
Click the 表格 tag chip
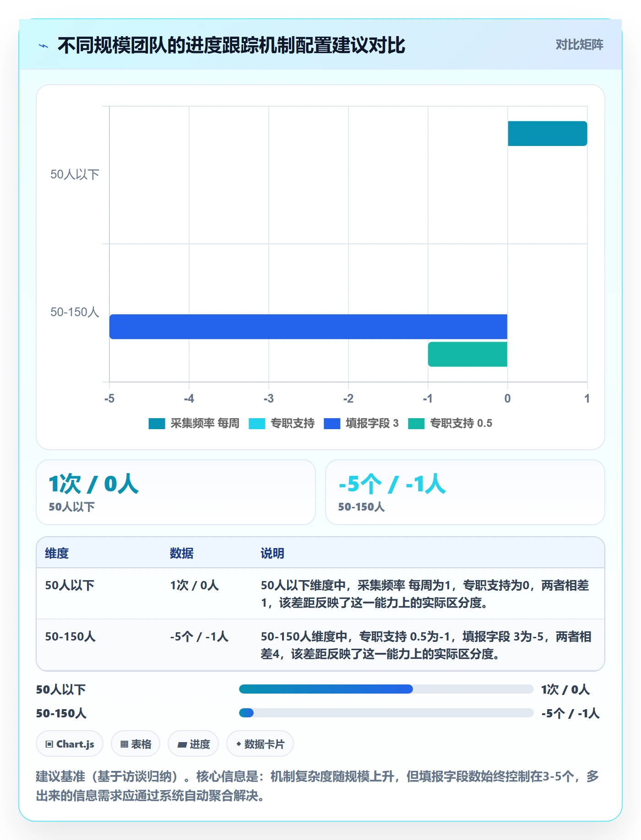pyautogui.click(x=136, y=744)
